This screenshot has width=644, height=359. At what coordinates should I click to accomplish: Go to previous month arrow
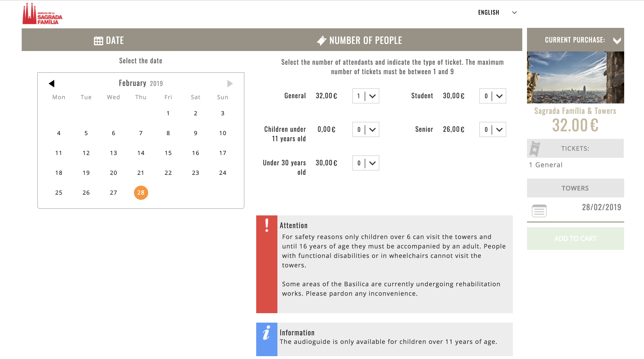[51, 83]
